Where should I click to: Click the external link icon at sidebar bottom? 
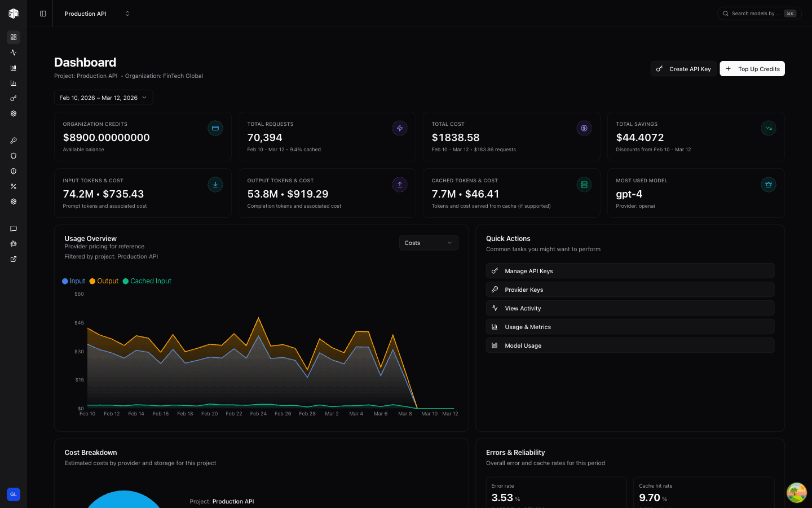[x=14, y=259]
